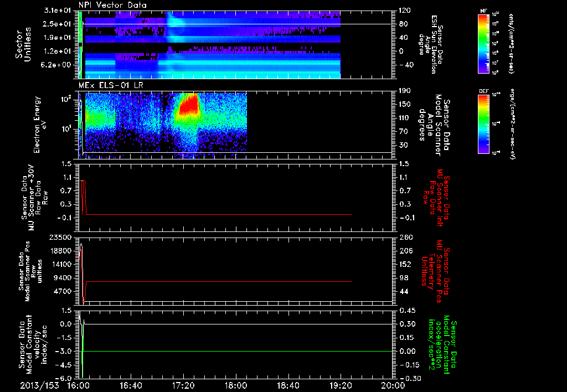Click the "190" scanner angle tick label

(405, 91)
